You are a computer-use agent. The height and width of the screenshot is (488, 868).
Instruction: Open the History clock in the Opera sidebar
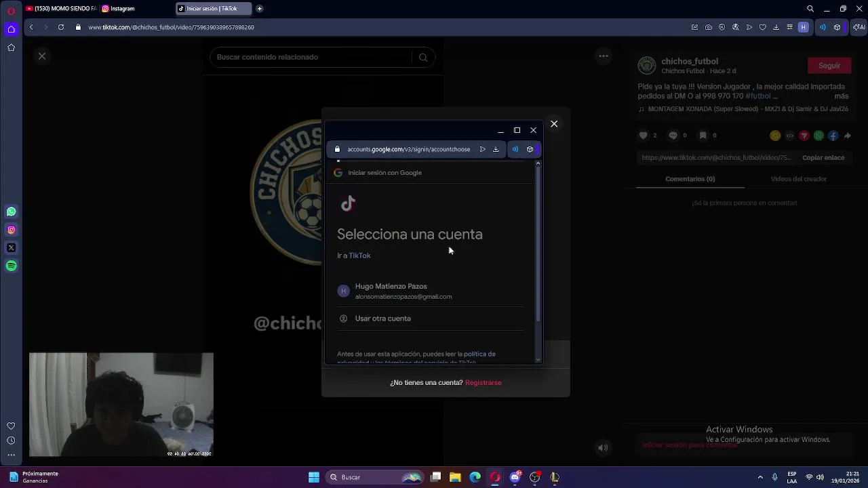pyautogui.click(x=11, y=441)
